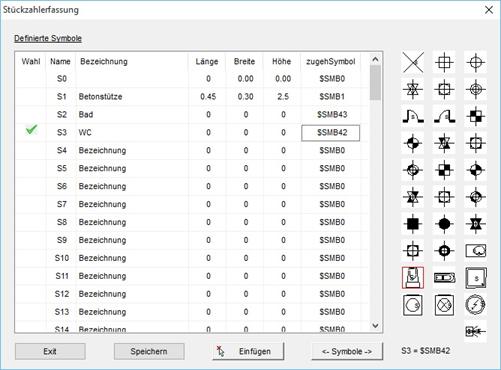501x370 pixels.
Task: Choose the thick black ring crosshair symbol
Action: point(444,251)
